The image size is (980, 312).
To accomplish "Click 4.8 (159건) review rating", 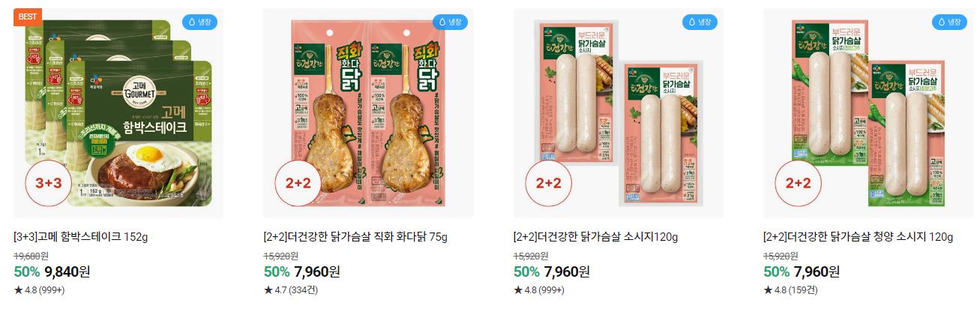I will (790, 289).
